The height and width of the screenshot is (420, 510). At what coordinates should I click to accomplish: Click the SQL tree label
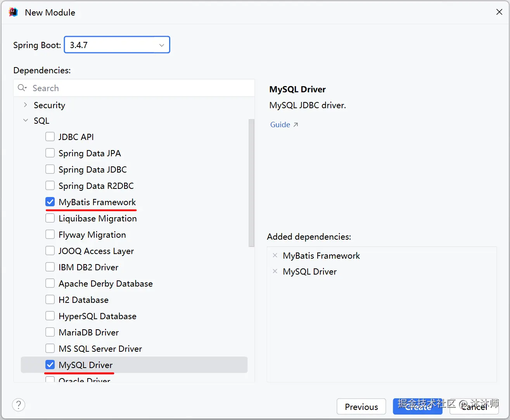pos(41,121)
